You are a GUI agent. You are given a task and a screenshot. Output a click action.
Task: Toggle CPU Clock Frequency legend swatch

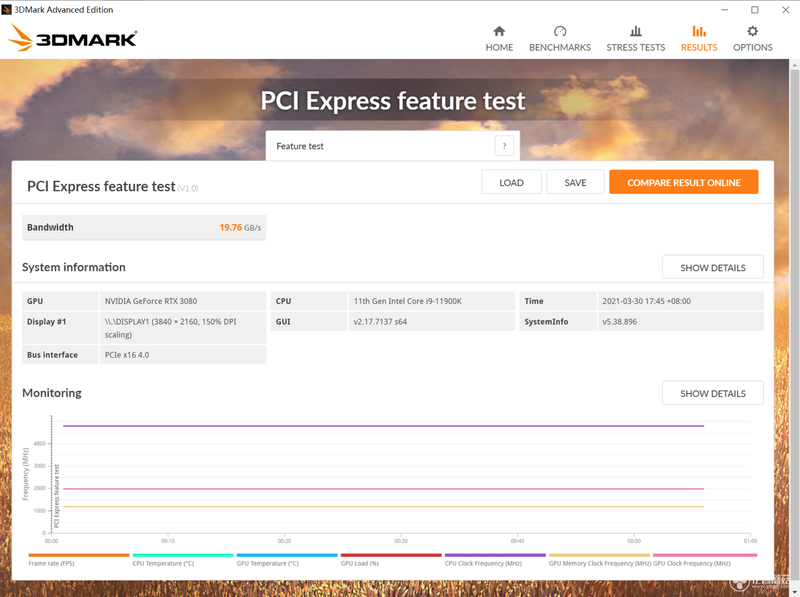point(495,555)
